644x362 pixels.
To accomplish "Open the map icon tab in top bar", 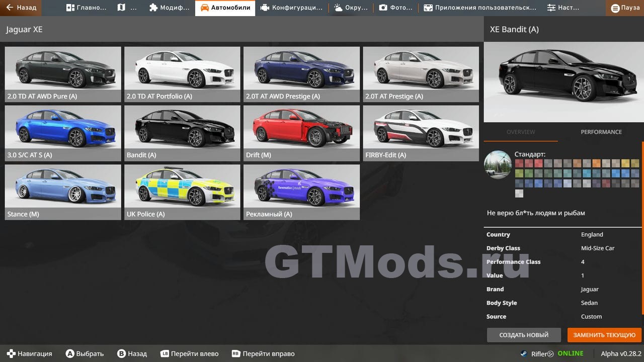I will click(x=126, y=8).
